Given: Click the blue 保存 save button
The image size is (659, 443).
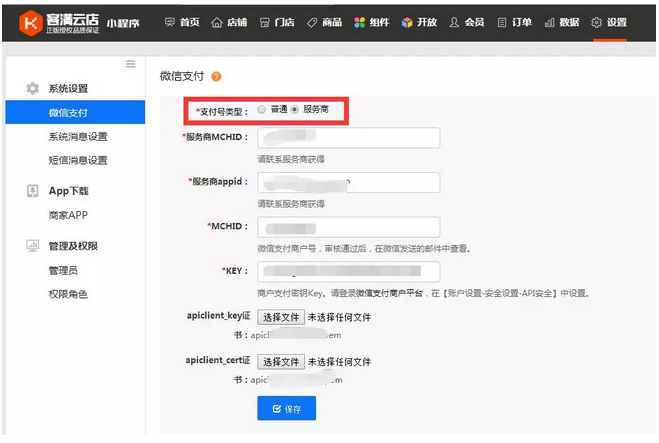Looking at the screenshot, I should coord(287,408).
